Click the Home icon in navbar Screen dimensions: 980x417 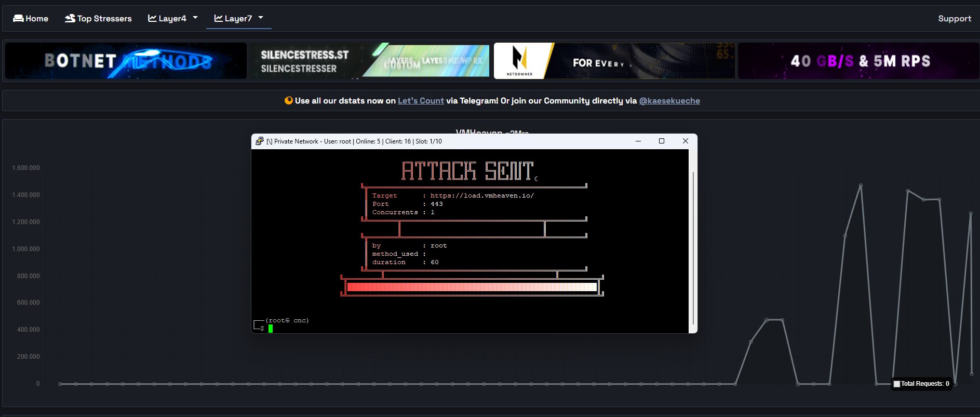pos(18,18)
